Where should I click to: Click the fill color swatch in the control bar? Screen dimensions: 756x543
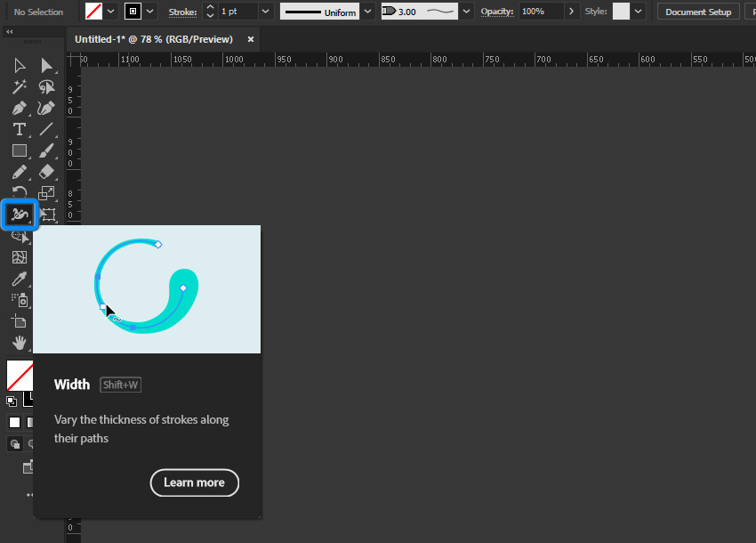tap(93, 12)
